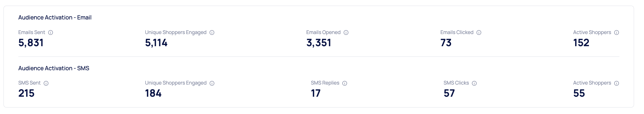Click the Emails Opened info icon

click(x=346, y=33)
